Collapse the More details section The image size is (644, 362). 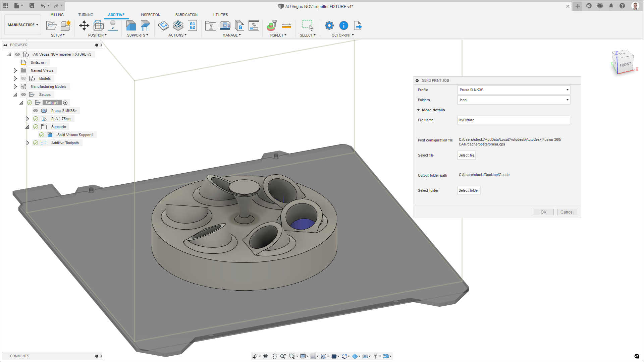(x=419, y=110)
